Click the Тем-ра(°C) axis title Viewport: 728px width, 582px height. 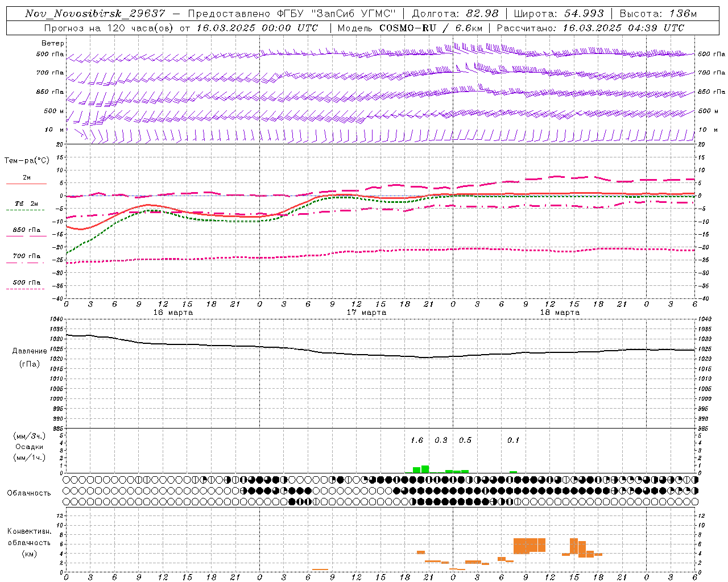tap(27, 160)
